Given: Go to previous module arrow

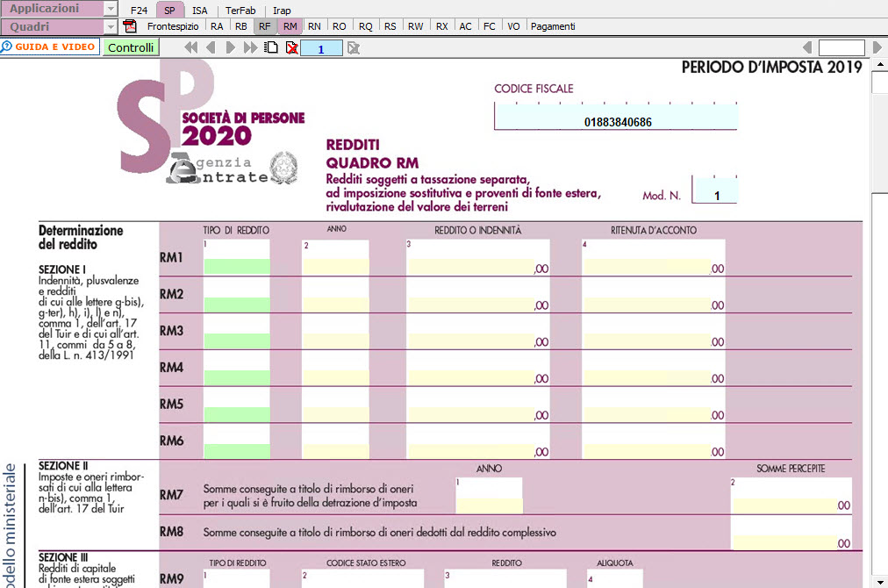Looking at the screenshot, I should (x=211, y=48).
